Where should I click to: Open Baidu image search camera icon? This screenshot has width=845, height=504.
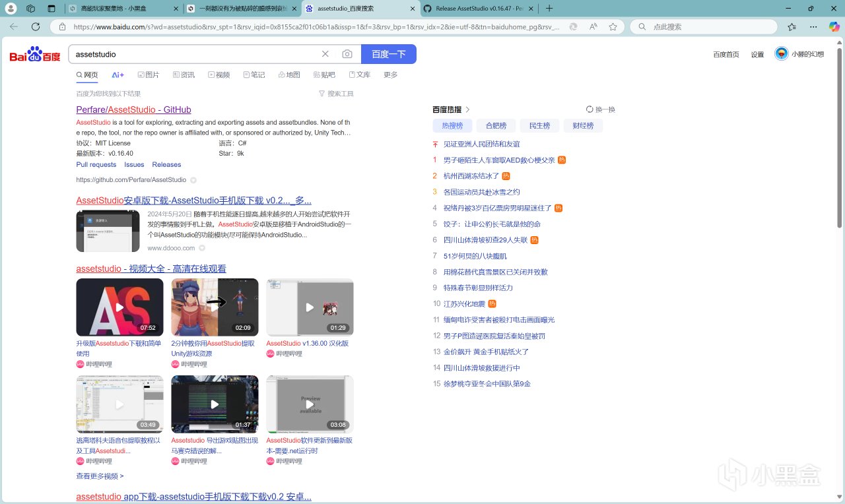pyautogui.click(x=347, y=54)
